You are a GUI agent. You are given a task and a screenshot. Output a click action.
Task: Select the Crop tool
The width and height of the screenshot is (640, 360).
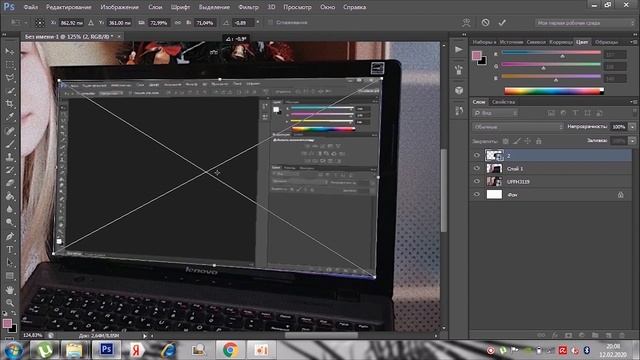[x=10, y=104]
